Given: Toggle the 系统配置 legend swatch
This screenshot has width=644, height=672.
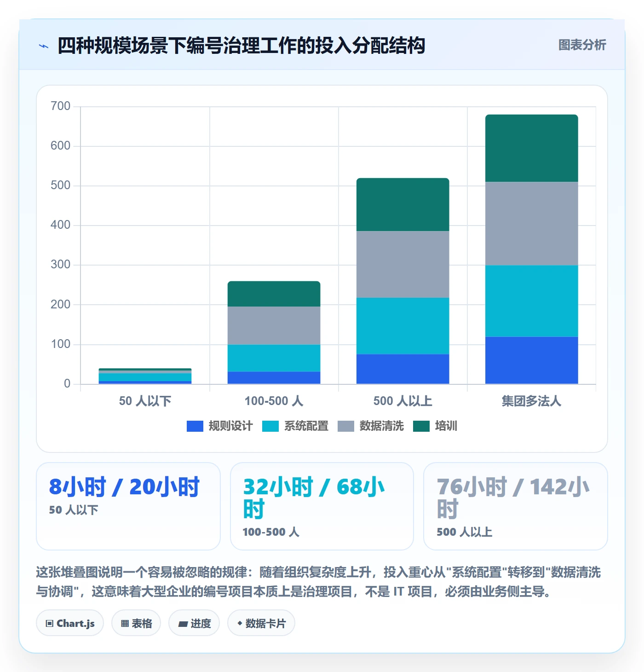Looking at the screenshot, I should [x=270, y=426].
